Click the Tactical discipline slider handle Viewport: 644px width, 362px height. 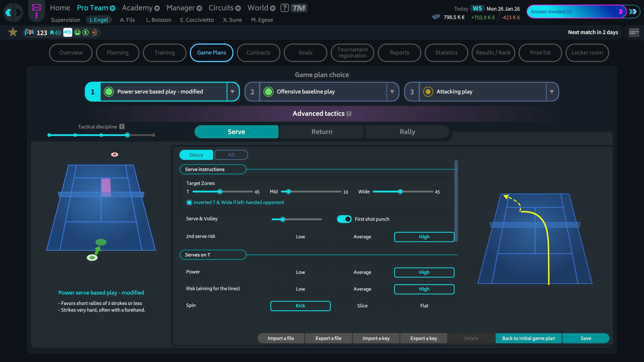(127, 135)
